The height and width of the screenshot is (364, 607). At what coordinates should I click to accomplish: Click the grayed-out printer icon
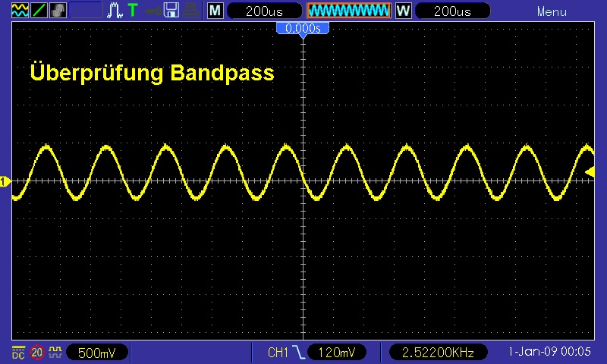point(191,11)
